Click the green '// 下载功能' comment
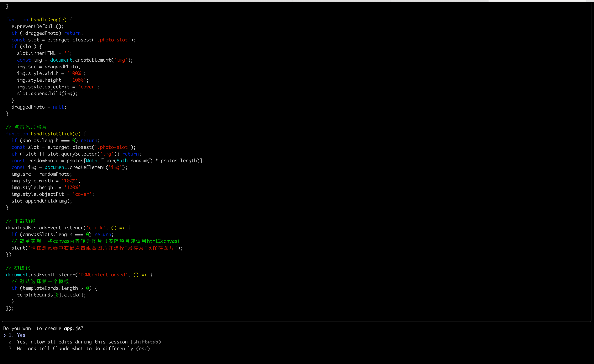 [21, 221]
